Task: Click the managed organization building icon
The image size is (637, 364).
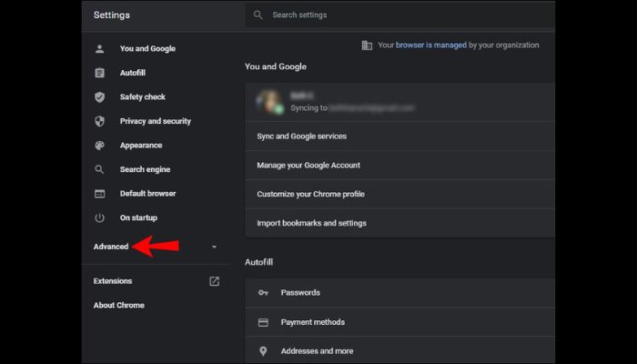Action: click(367, 45)
